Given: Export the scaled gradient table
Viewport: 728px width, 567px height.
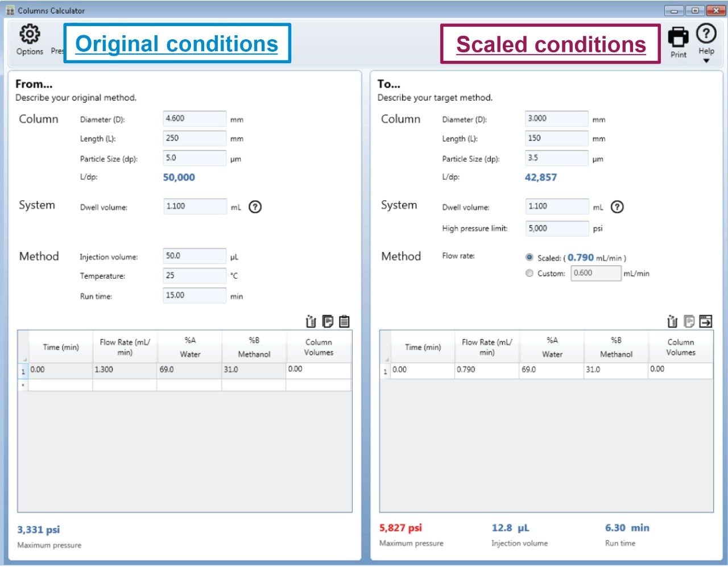Looking at the screenshot, I should pyautogui.click(x=706, y=321).
